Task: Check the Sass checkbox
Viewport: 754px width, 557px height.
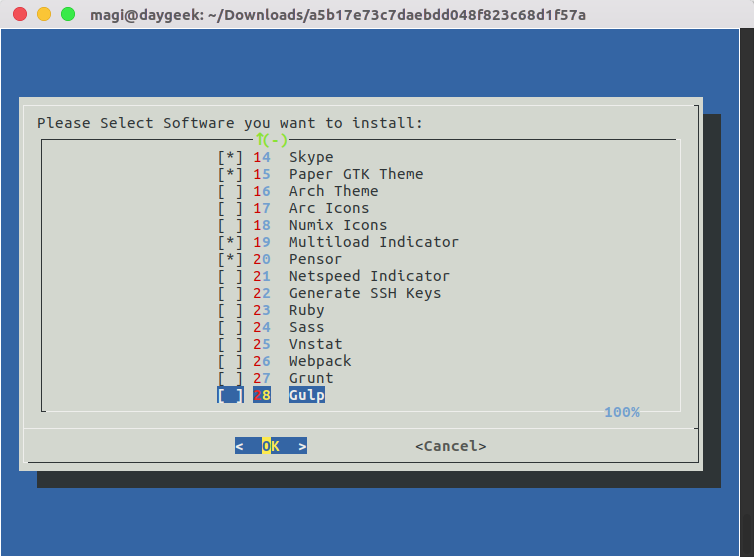Action: click(x=230, y=328)
